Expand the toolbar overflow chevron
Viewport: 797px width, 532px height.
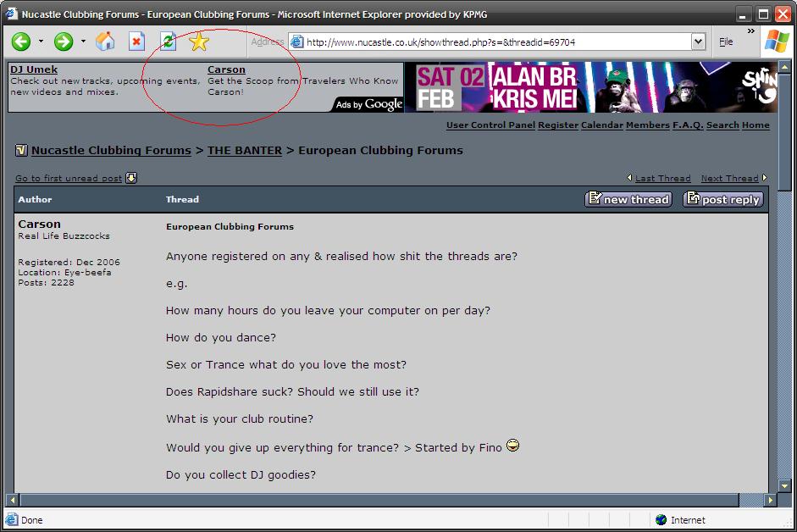tap(750, 31)
